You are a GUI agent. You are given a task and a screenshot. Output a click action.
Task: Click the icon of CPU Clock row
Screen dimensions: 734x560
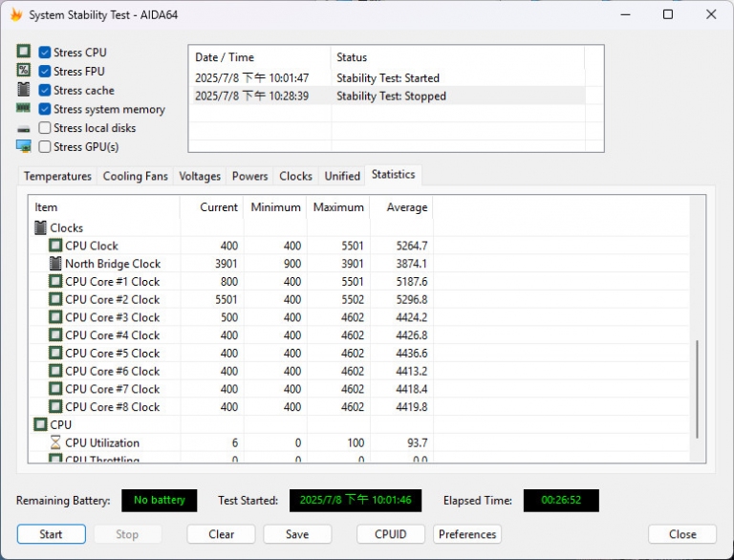pos(55,246)
